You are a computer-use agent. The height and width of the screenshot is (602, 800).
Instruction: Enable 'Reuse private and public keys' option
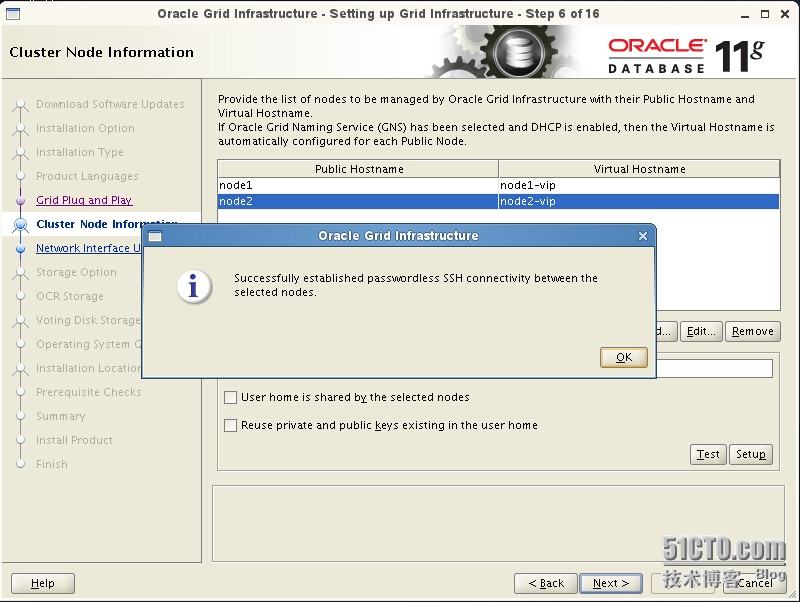[231, 425]
